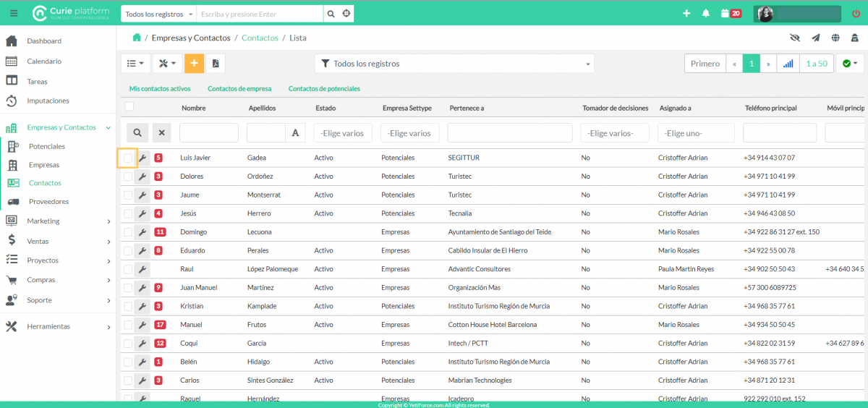The width and height of the screenshot is (868, 408).
Task: Click the orange add record plus button
Action: [x=194, y=64]
